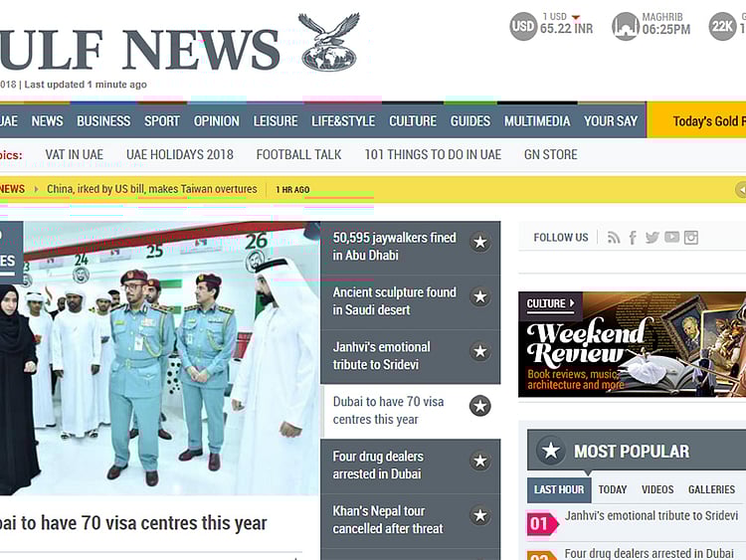Open the 'UAE Holidays 2018' topic link
The image size is (746, 560).
click(180, 154)
